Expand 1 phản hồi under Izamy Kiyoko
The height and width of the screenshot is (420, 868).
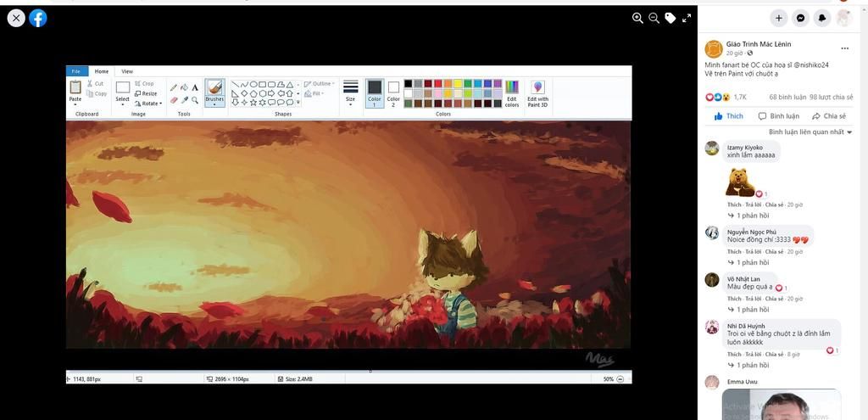(x=748, y=215)
